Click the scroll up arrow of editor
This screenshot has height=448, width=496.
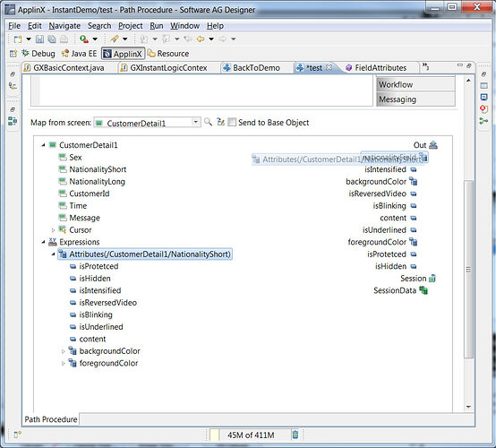(468, 81)
